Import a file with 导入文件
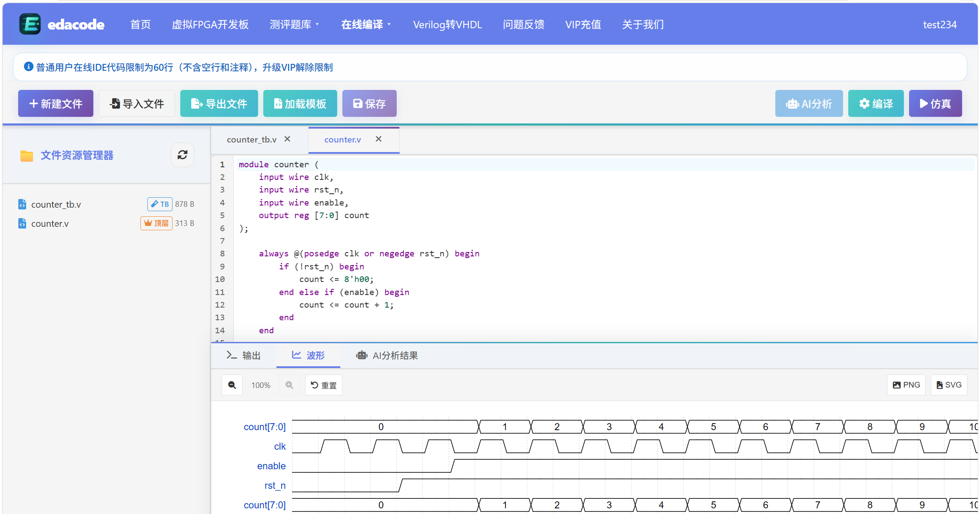The height and width of the screenshot is (514, 980). coord(137,103)
